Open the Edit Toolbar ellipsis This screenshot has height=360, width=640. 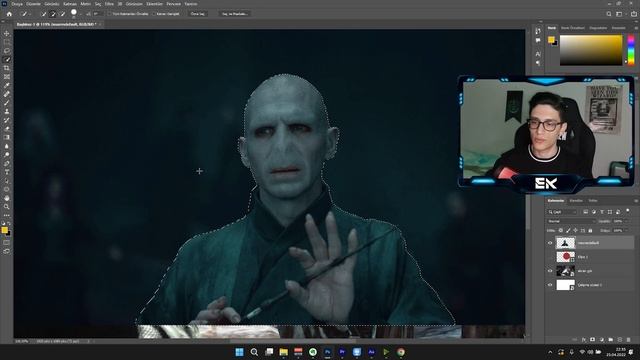coord(7,215)
